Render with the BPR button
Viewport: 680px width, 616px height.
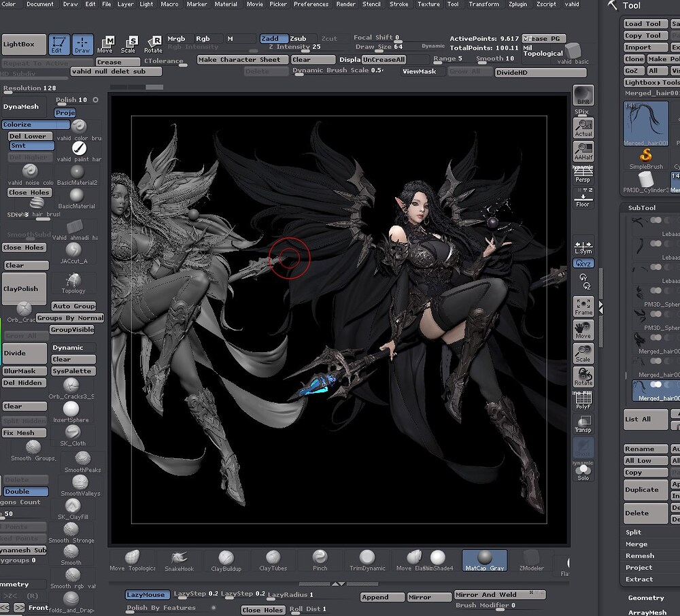click(583, 95)
